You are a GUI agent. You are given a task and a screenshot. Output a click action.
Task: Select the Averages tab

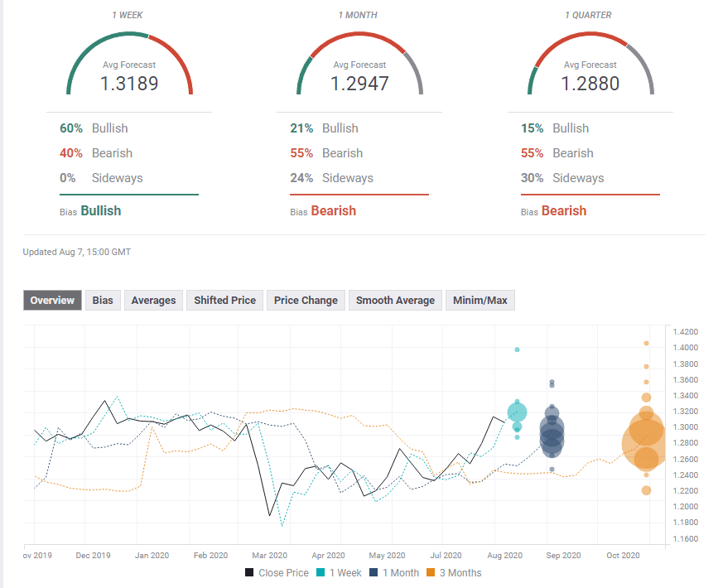[x=153, y=300]
